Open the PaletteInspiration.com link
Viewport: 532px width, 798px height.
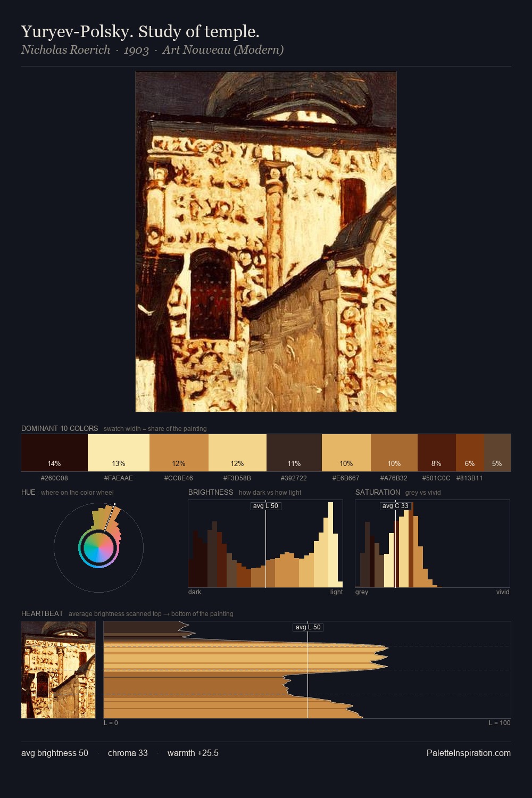pos(469,753)
